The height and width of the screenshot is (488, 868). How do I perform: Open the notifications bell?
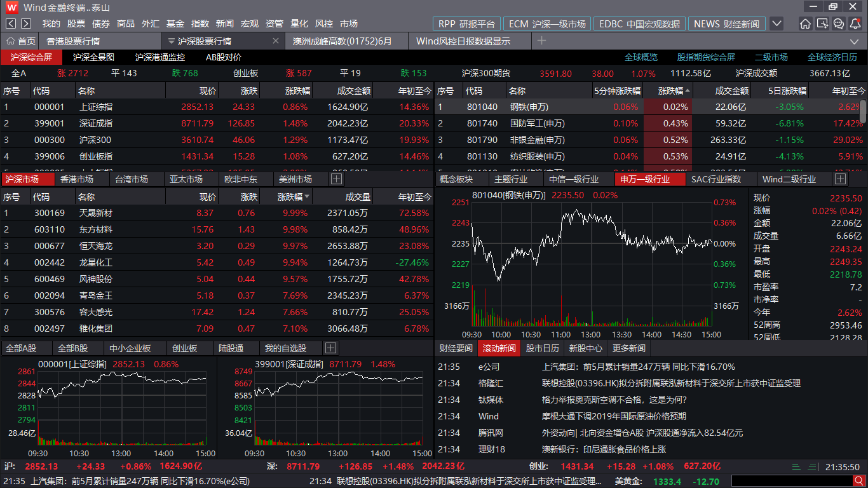(x=856, y=24)
